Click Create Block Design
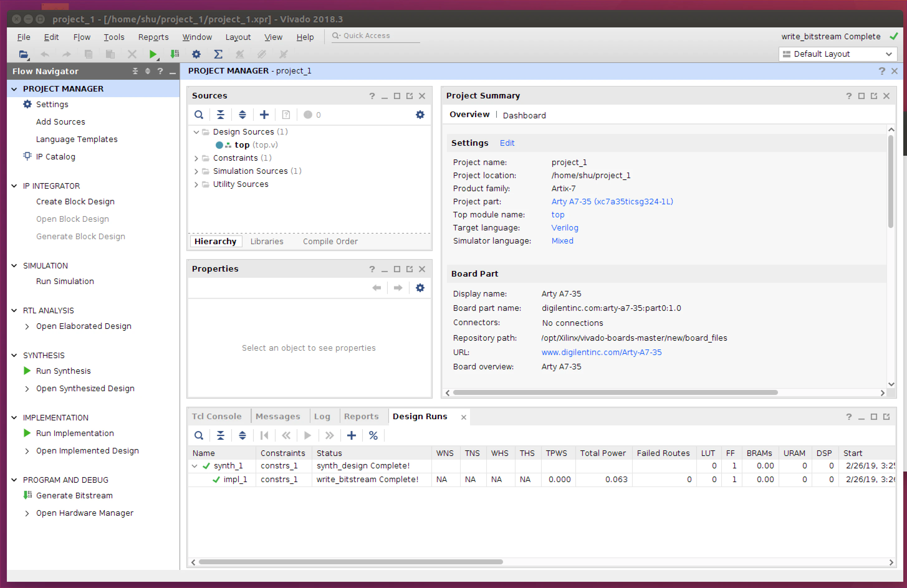Screen dimensions: 907x588 click(x=75, y=202)
